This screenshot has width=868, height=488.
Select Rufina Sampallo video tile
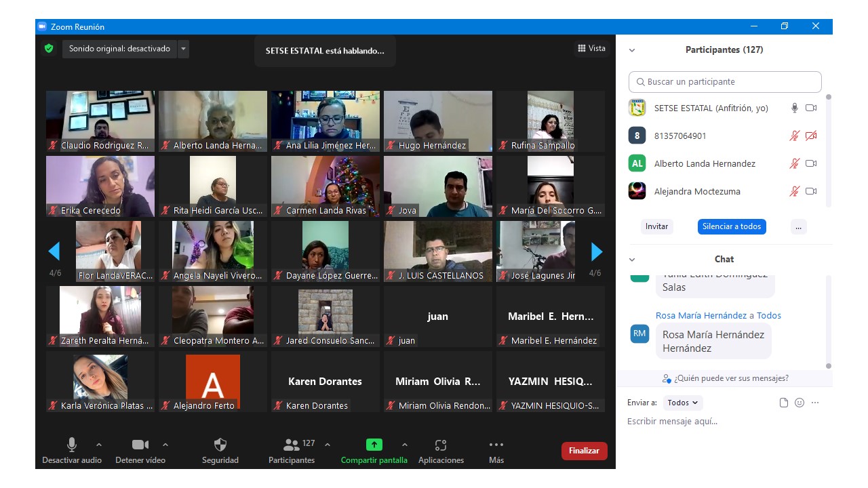pos(551,121)
